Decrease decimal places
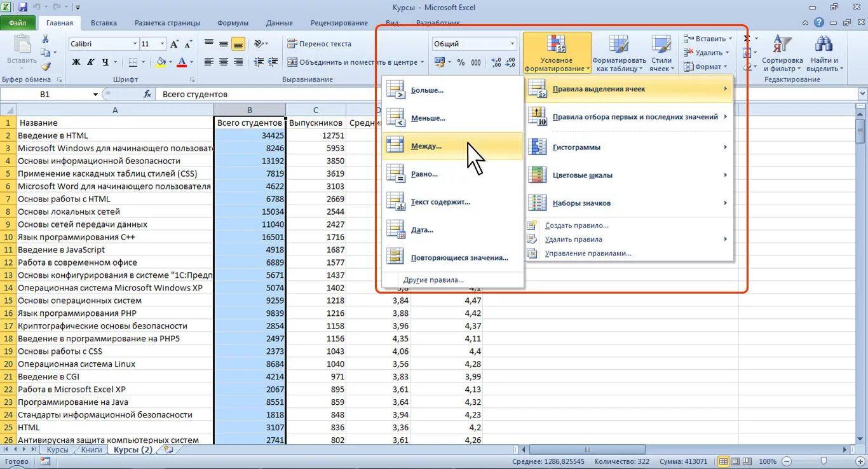Image resolution: width=868 pixels, height=469 pixels. coord(511,62)
